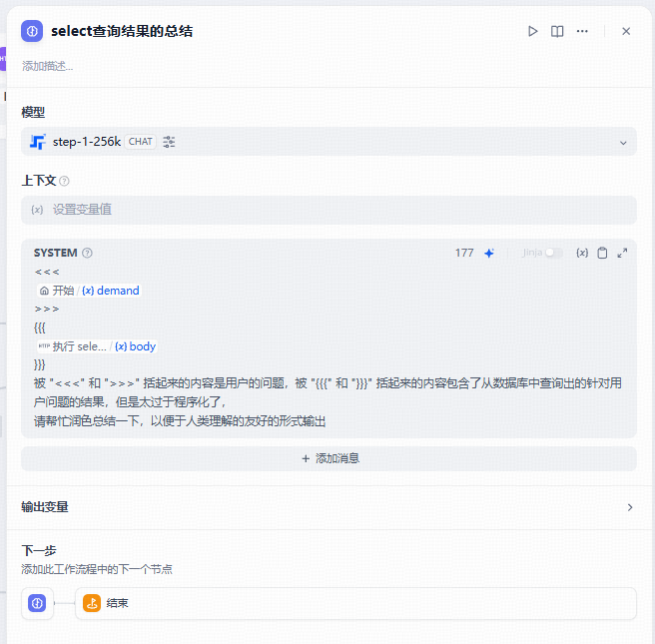The width and height of the screenshot is (655, 644).
Task: Open model parameter settings sliders icon
Action: (x=169, y=142)
